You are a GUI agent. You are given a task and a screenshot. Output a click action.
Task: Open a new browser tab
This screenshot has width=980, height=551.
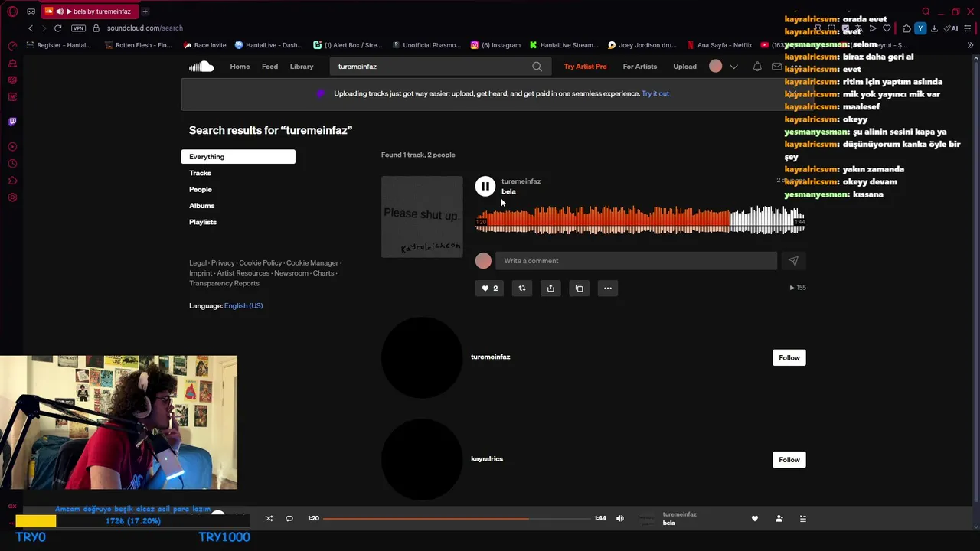pos(145,11)
